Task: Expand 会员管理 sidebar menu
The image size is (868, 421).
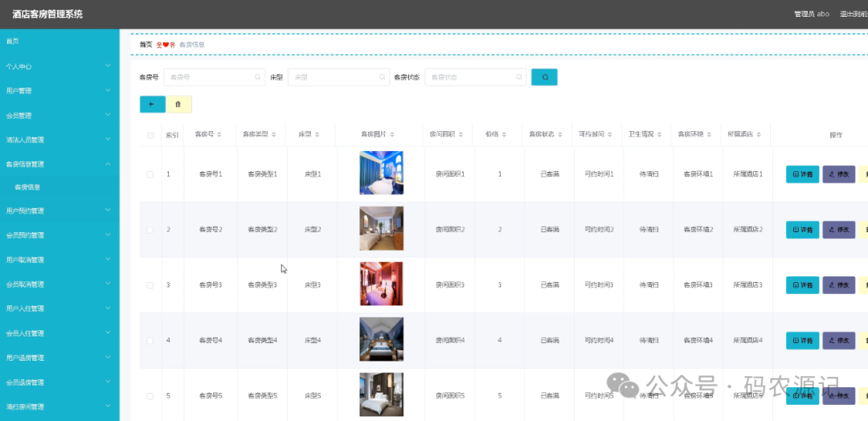Action: pyautogui.click(x=59, y=115)
